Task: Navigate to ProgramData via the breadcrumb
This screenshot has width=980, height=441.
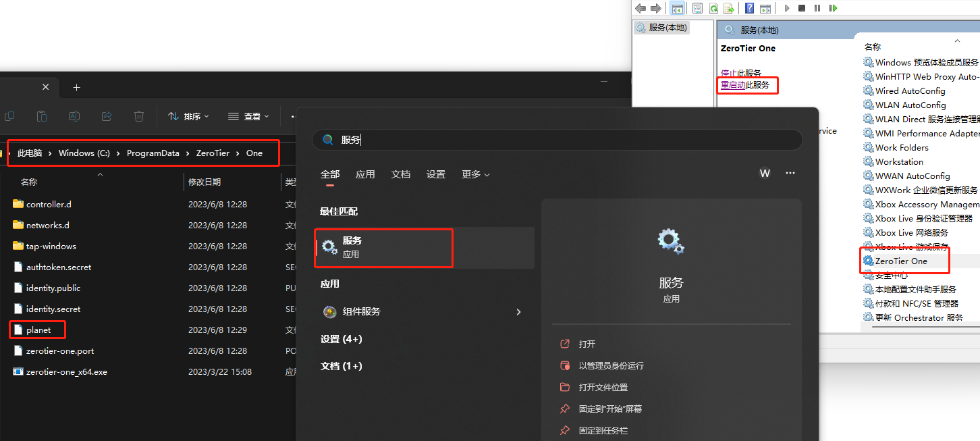Action: click(x=153, y=153)
